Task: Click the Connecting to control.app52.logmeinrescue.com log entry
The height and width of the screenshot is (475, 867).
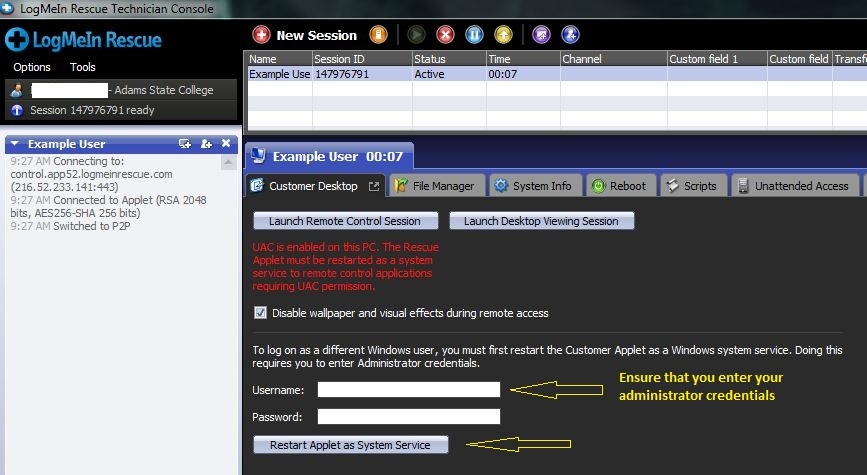Action: (91, 174)
